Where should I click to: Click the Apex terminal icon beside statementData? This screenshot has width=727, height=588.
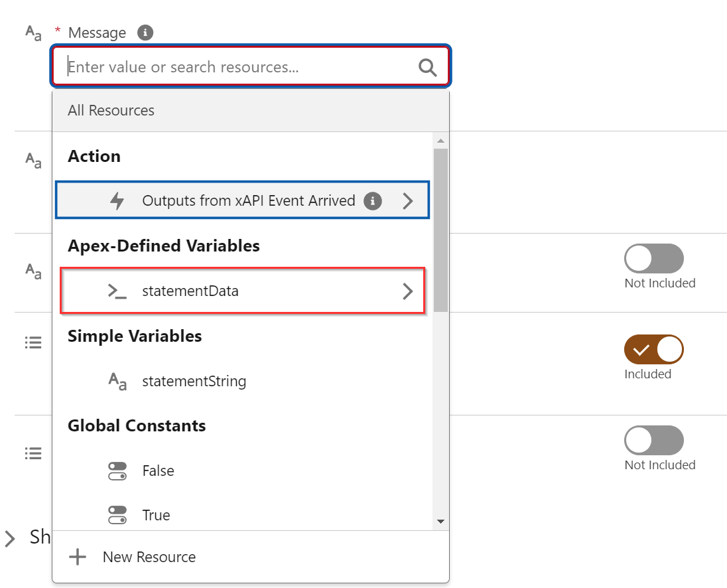pyautogui.click(x=117, y=291)
